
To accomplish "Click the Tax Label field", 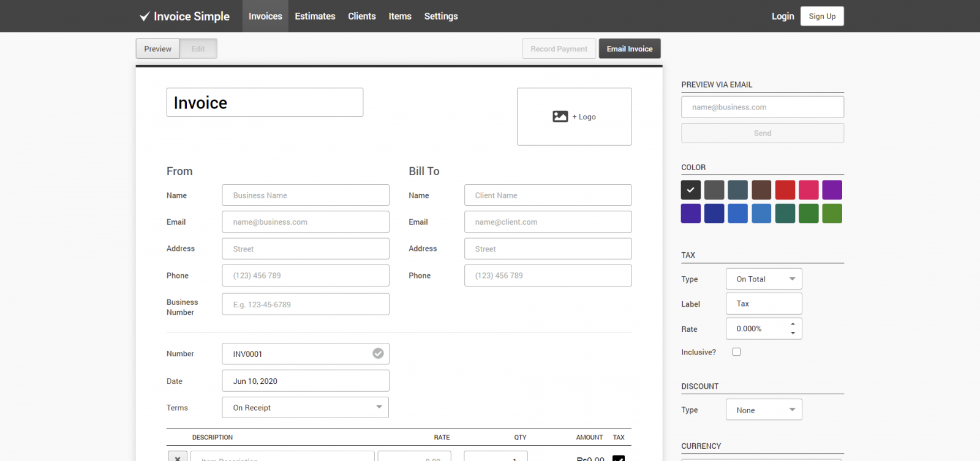I will (x=764, y=304).
